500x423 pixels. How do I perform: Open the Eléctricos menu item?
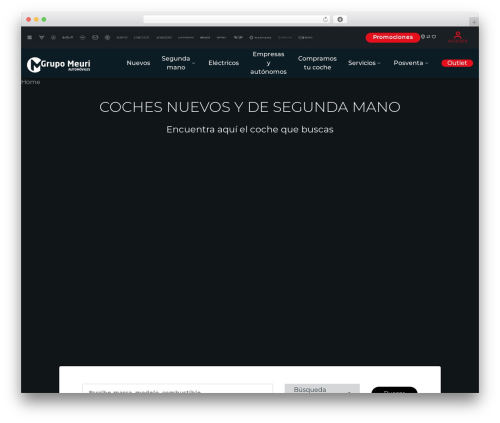[224, 63]
